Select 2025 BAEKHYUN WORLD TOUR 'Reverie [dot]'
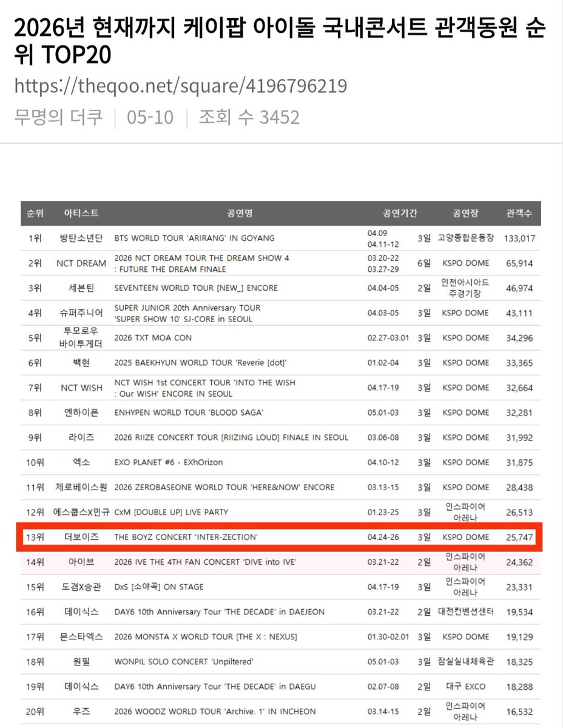This screenshot has width=563, height=728. point(200,363)
